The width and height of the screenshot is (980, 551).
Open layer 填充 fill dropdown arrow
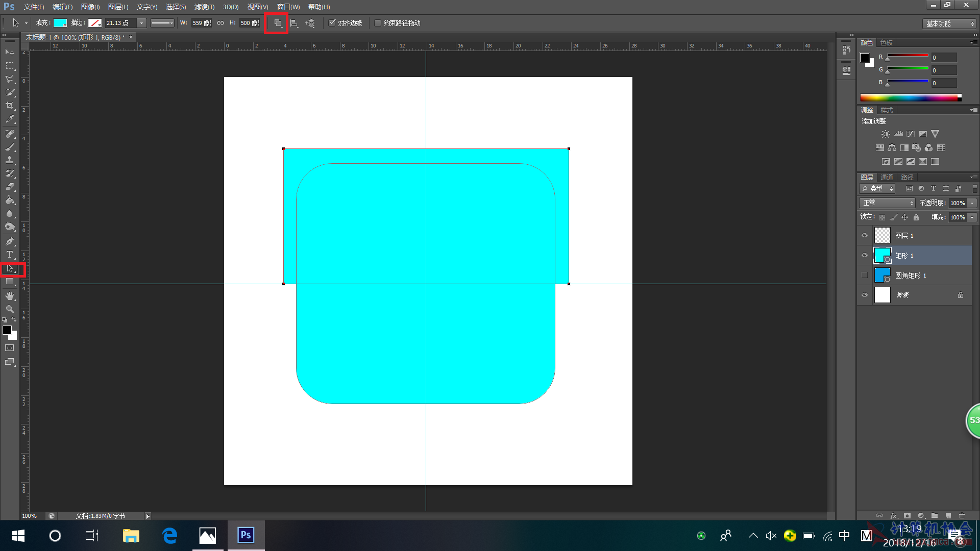point(972,217)
